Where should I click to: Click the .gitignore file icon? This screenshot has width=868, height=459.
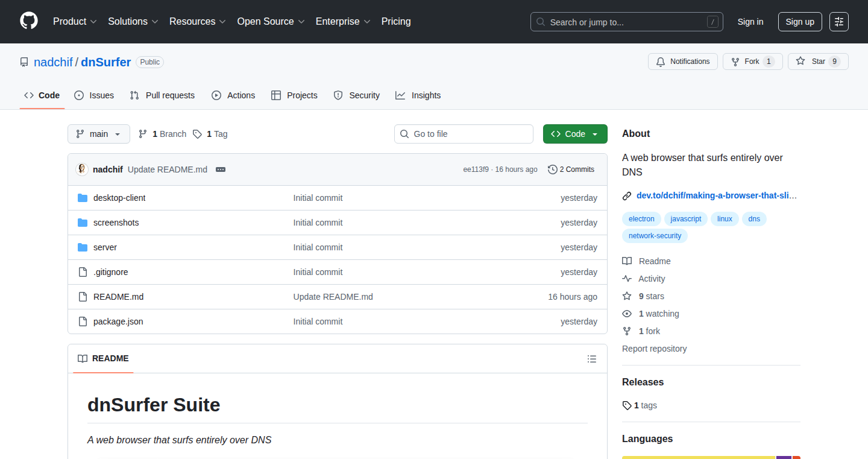coord(83,272)
